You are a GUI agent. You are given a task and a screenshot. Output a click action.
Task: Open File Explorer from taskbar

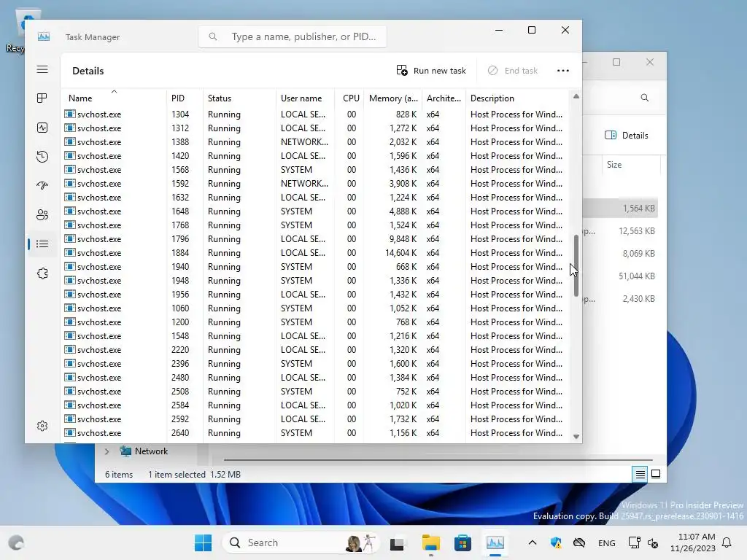point(430,542)
